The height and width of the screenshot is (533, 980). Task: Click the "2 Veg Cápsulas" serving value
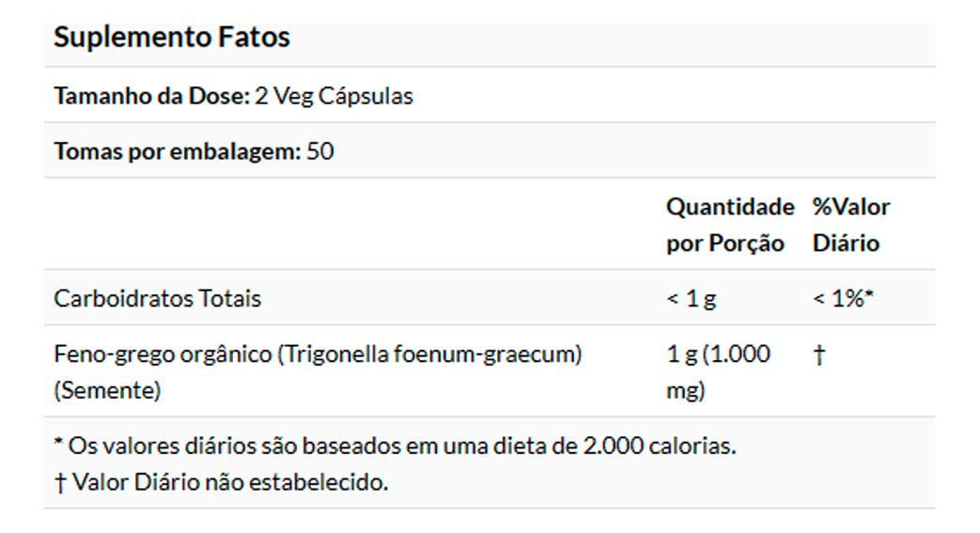pyautogui.click(x=334, y=96)
